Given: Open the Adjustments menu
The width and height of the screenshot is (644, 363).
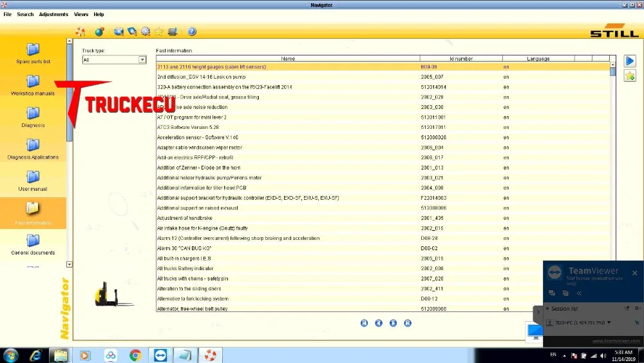Looking at the screenshot, I should (x=53, y=14).
